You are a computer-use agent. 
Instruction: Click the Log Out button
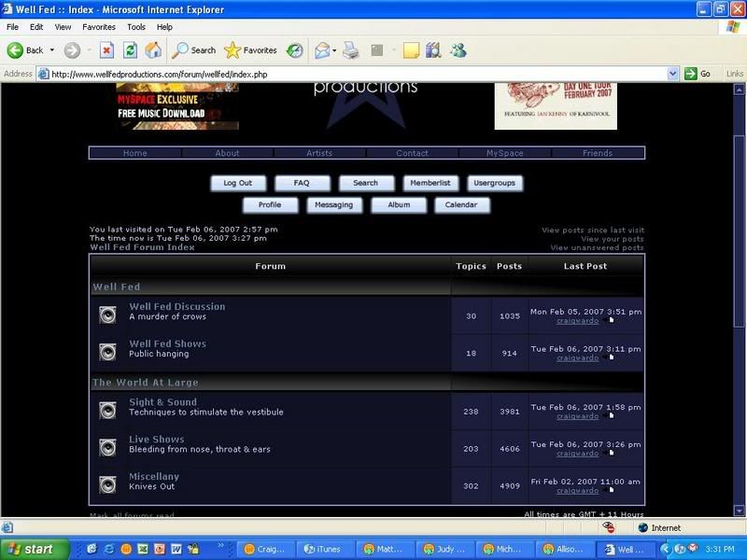238,183
